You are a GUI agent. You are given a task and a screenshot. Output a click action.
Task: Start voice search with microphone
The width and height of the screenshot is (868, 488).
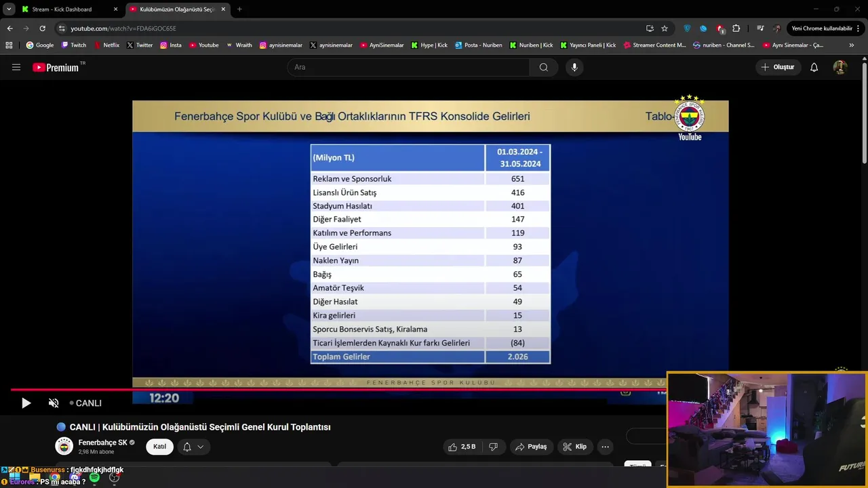(x=574, y=67)
